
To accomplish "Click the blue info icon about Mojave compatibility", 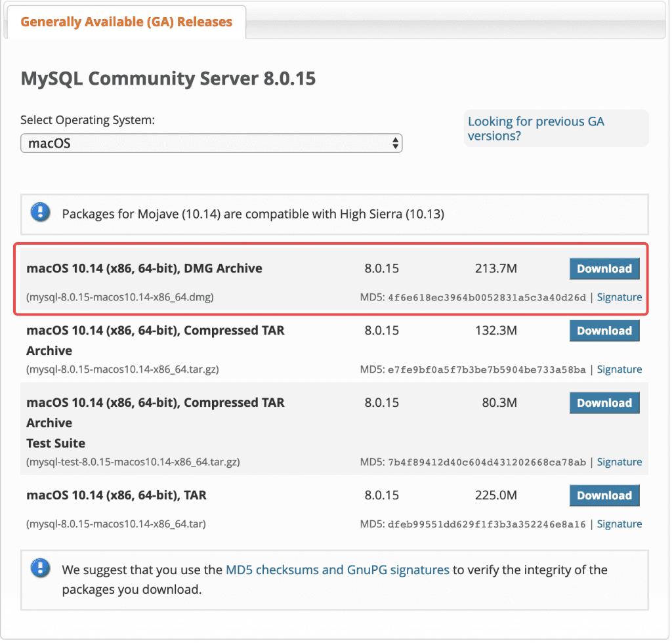I will tap(40, 214).
